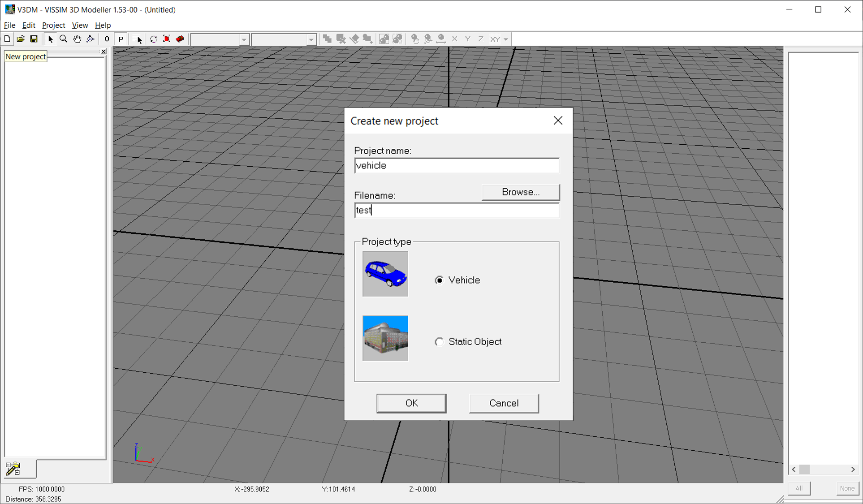
Task: Select the Vehicle project type radio
Action: [x=439, y=280]
